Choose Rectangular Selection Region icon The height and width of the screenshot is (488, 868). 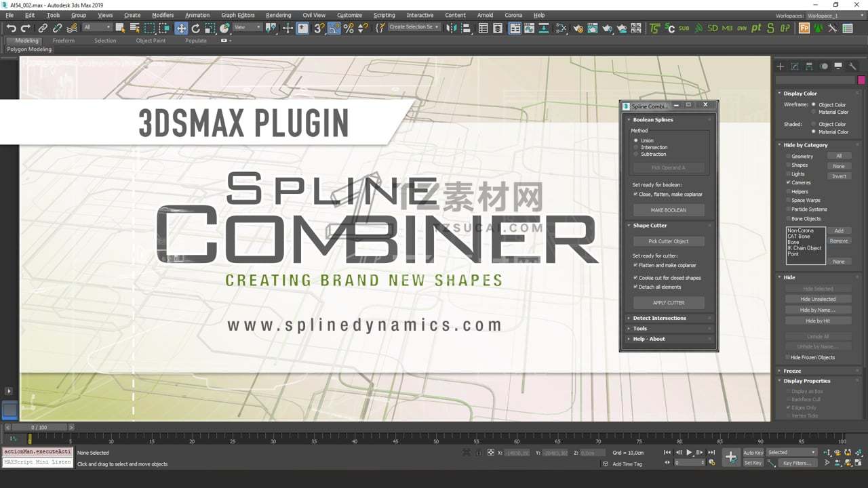pos(149,28)
